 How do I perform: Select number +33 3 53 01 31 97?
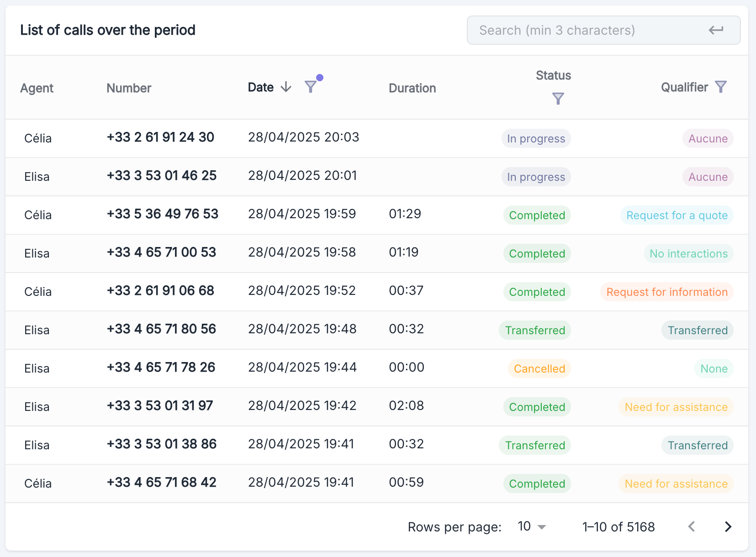click(x=160, y=405)
